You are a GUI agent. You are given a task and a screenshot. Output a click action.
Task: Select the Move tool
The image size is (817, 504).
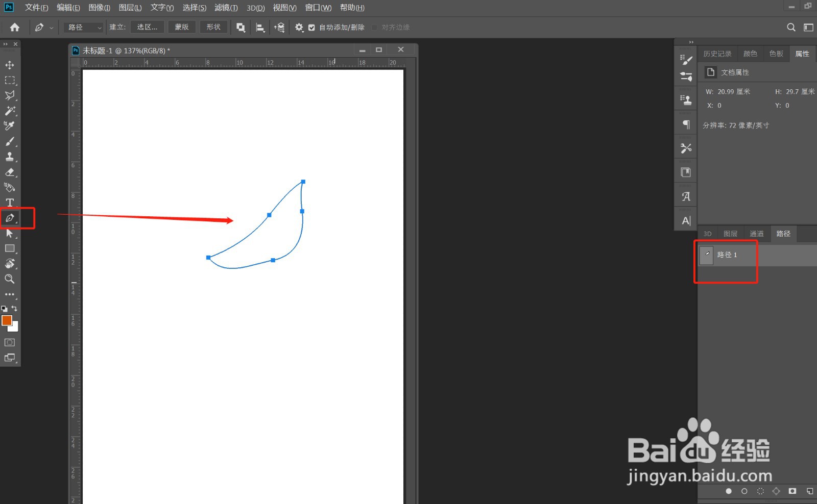(x=10, y=65)
